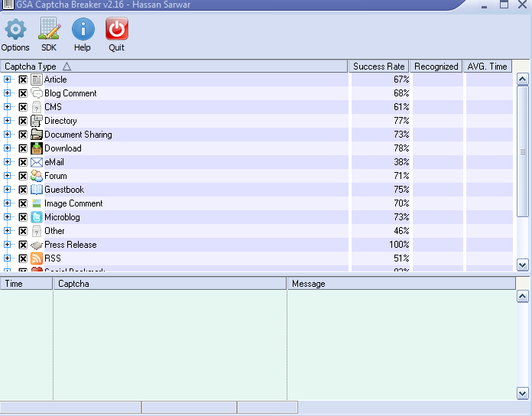
Task: Expand the Directory tree node
Action: click(7, 121)
